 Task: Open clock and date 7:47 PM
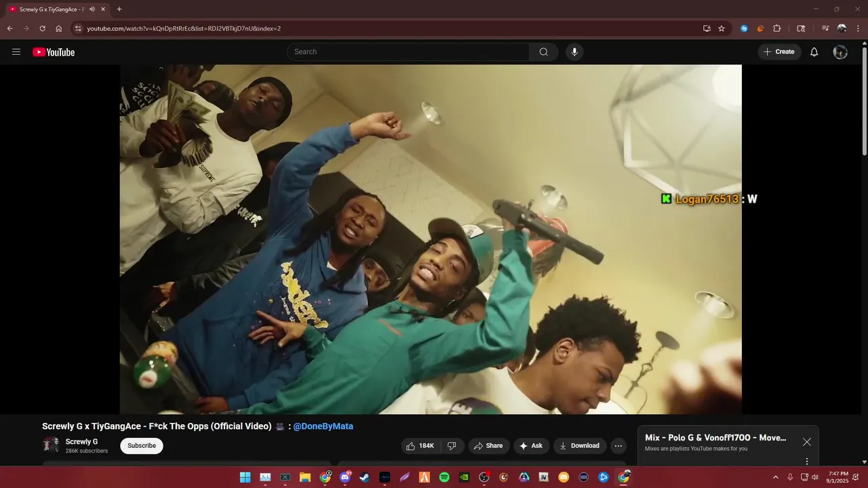click(x=838, y=477)
